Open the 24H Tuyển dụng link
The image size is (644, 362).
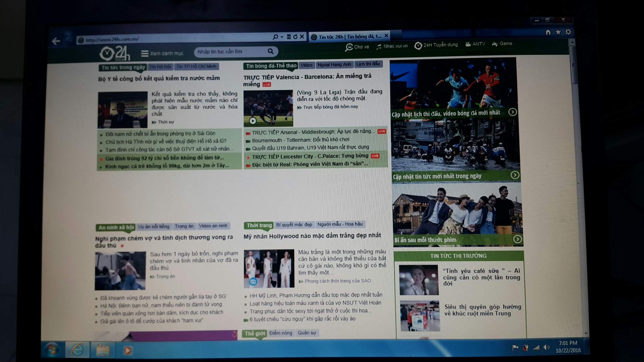pos(436,45)
